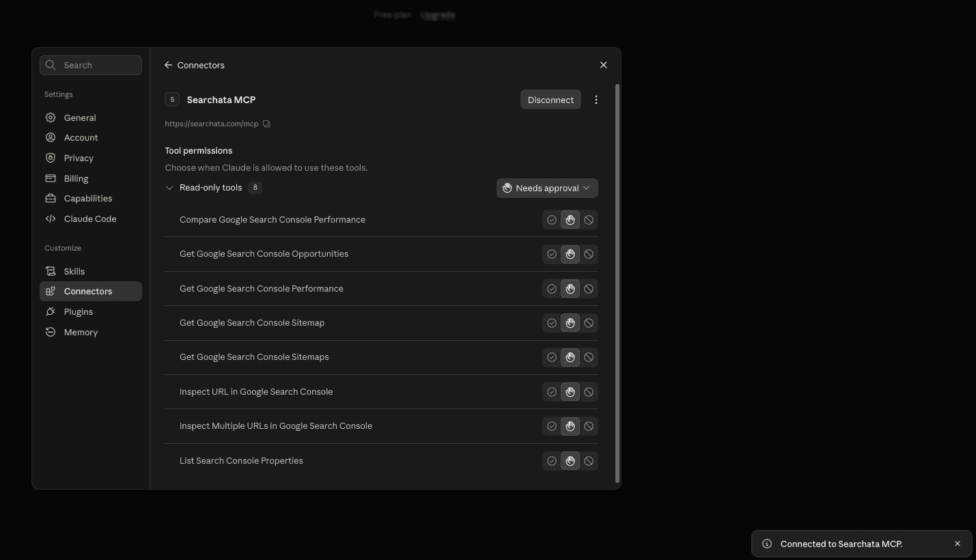Disconnect the Searchata MCP connector

coord(550,100)
